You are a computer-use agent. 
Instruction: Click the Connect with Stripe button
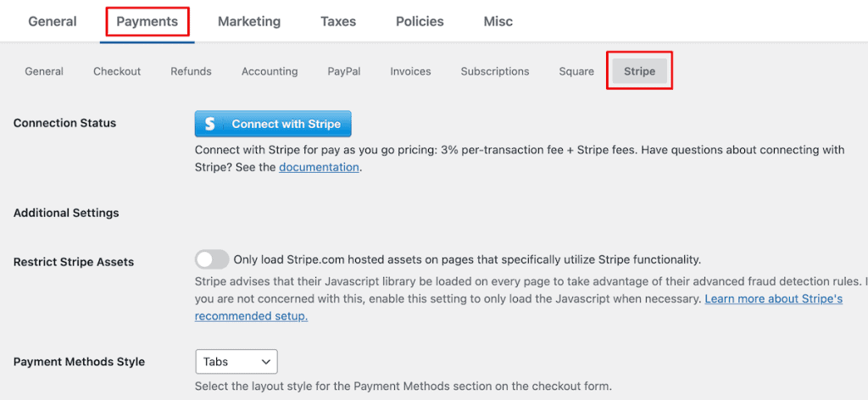coord(273,124)
